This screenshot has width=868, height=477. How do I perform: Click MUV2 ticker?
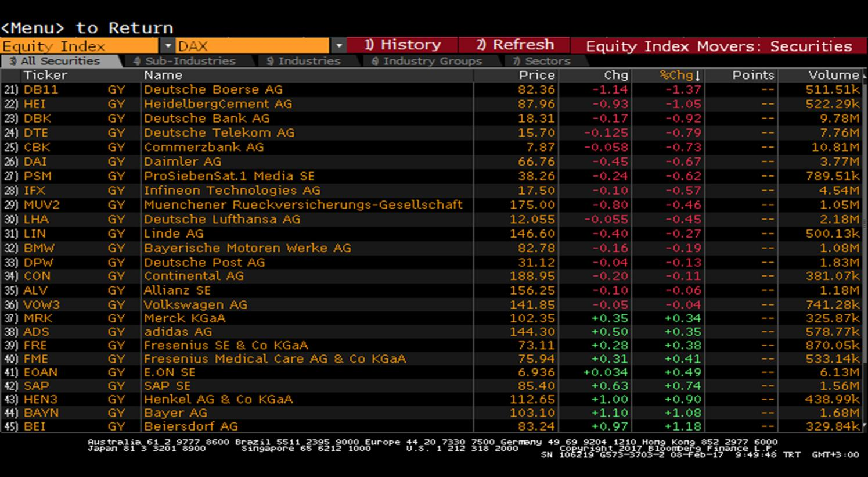pyautogui.click(x=42, y=205)
